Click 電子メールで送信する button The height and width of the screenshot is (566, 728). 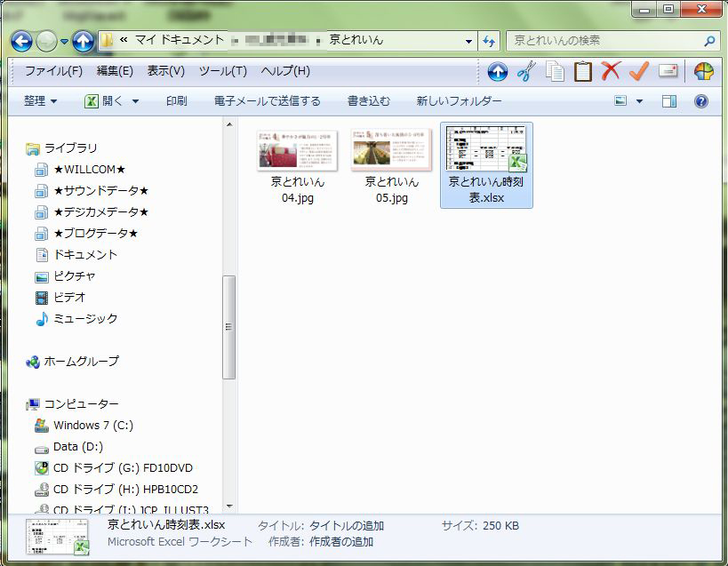(x=267, y=101)
